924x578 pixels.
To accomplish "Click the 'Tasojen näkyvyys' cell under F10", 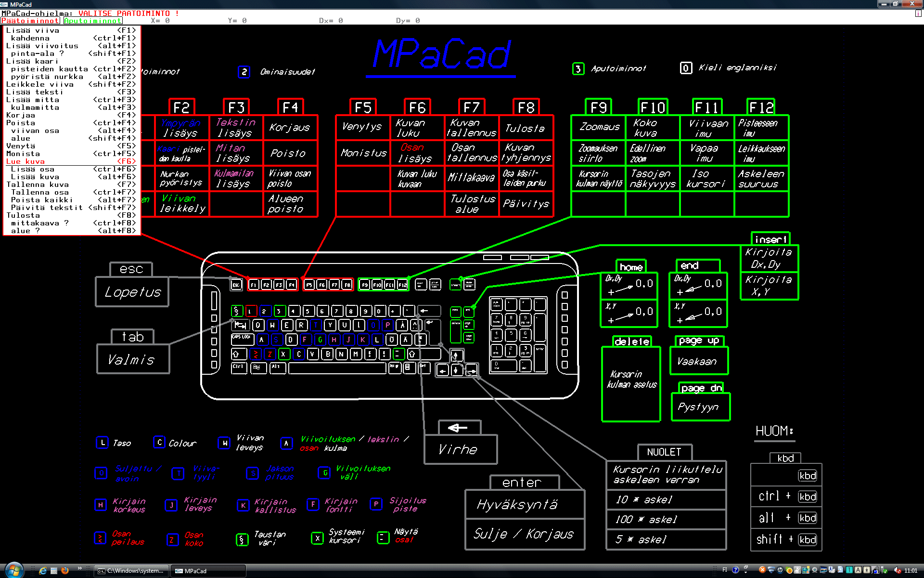I will tap(653, 178).
